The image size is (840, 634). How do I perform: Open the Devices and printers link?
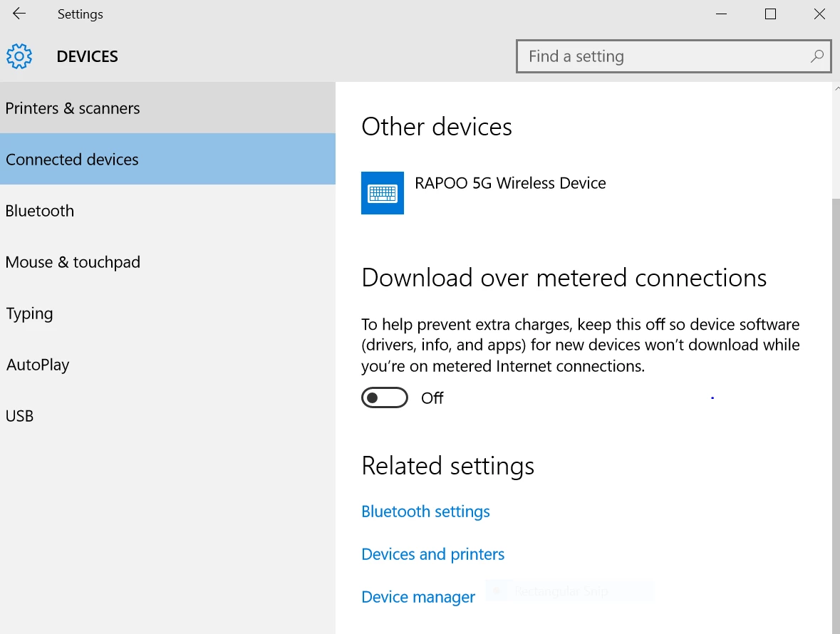(432, 554)
